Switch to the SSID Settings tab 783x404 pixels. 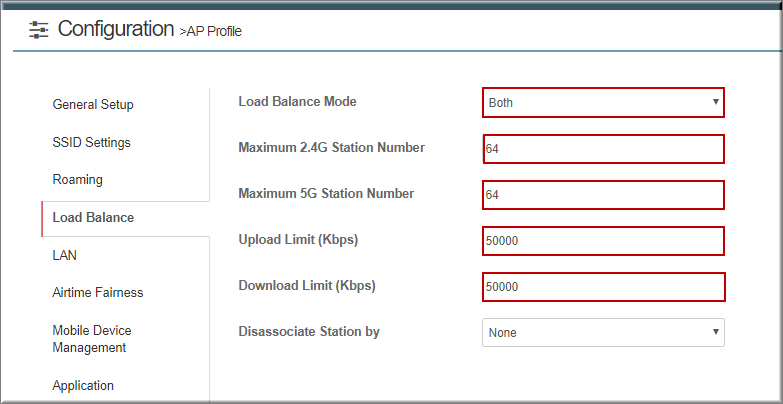[91, 142]
